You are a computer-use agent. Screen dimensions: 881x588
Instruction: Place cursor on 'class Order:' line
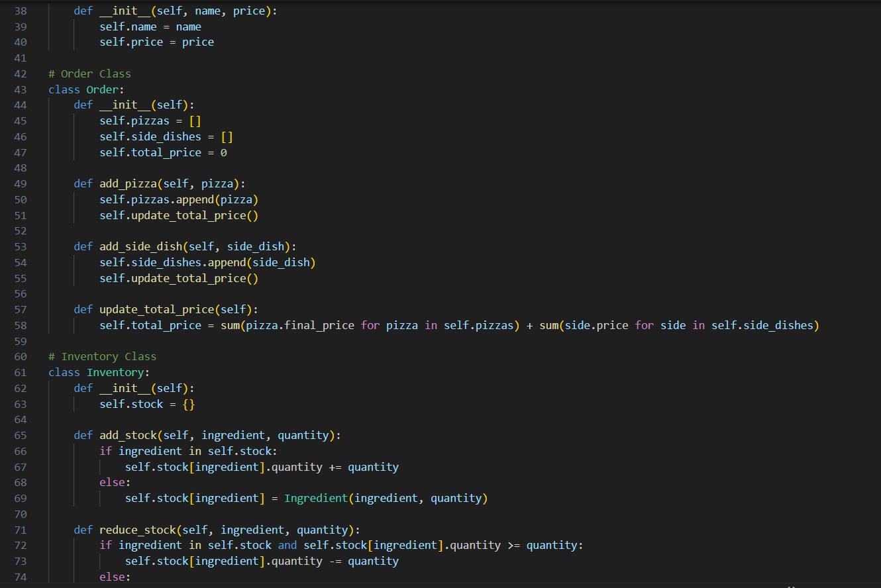tap(86, 89)
